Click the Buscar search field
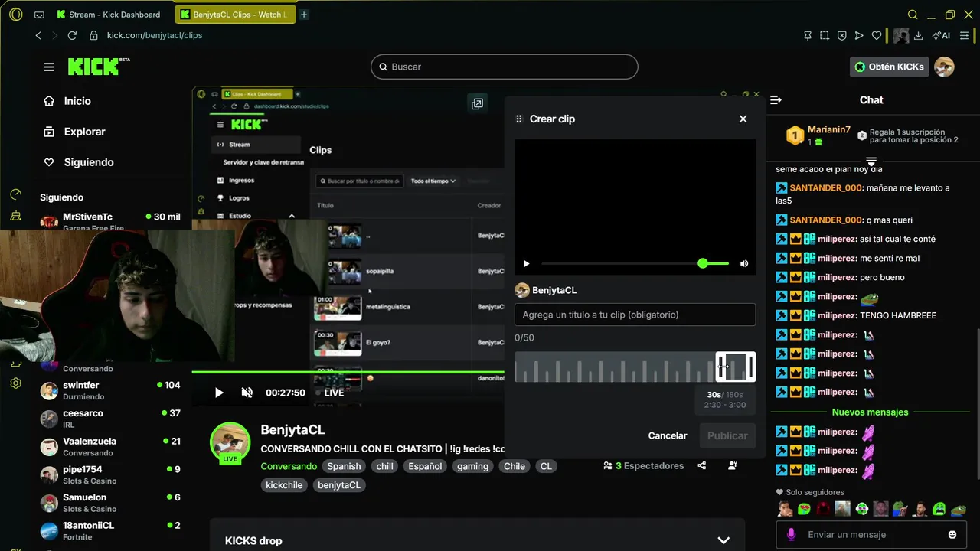This screenshot has height=551, width=980. point(505,67)
